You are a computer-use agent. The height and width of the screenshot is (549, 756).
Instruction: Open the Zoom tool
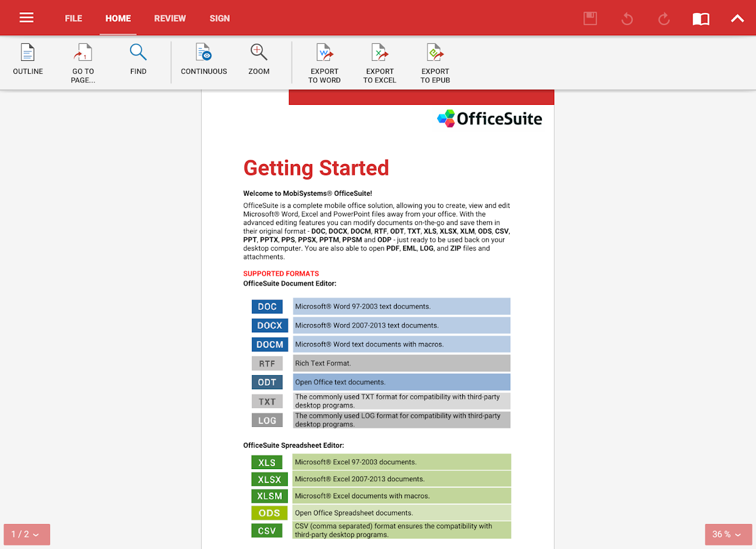pyautogui.click(x=259, y=60)
